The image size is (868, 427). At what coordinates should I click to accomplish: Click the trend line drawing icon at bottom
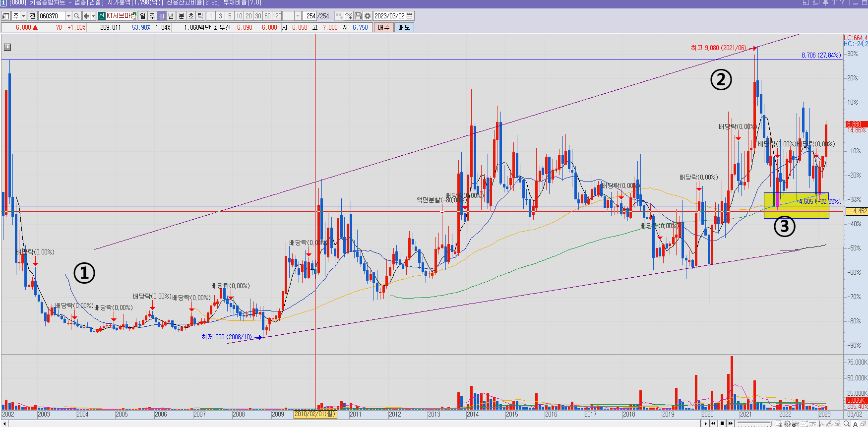click(x=829, y=424)
